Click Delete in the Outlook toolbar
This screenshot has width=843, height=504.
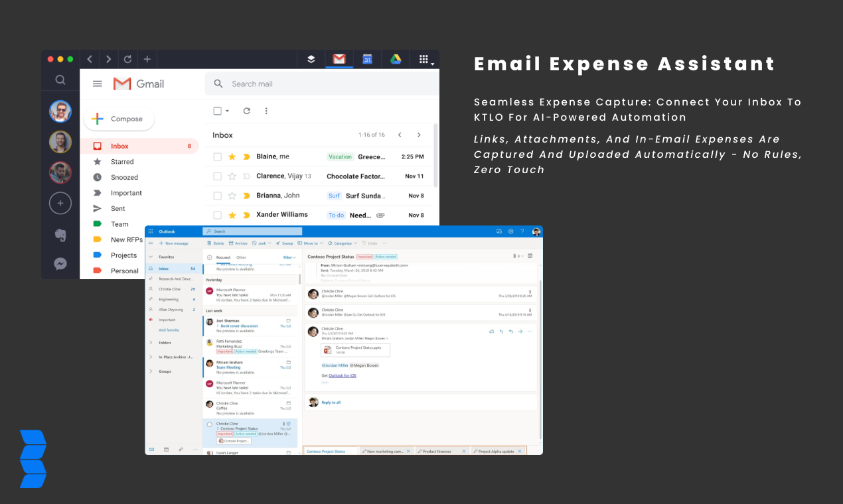click(x=216, y=243)
